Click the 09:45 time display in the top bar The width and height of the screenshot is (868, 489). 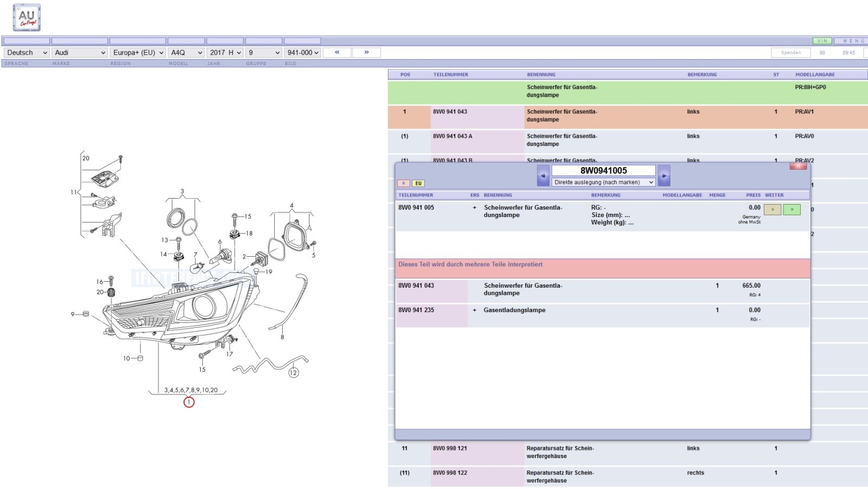(848, 53)
